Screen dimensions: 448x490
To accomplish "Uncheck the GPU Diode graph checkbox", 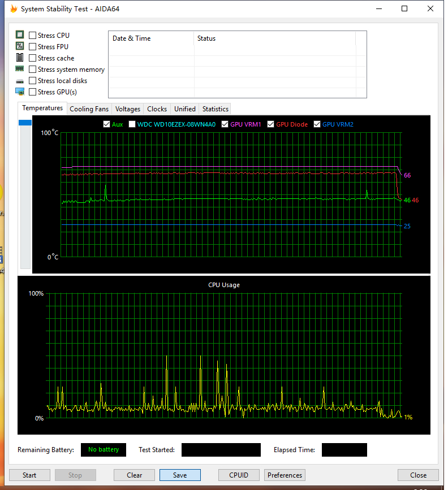I will point(270,124).
